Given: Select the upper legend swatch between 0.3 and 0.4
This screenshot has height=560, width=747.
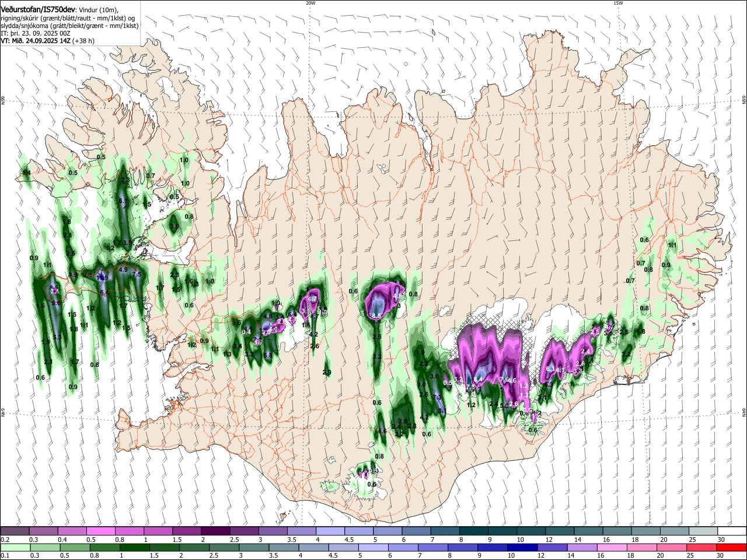Looking at the screenshot, I should (43, 531).
